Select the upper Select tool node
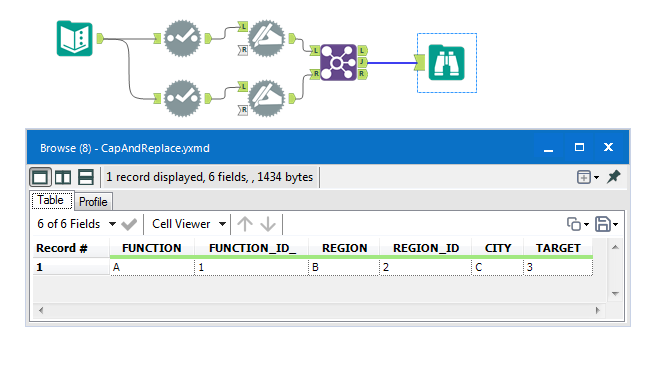 (182, 38)
